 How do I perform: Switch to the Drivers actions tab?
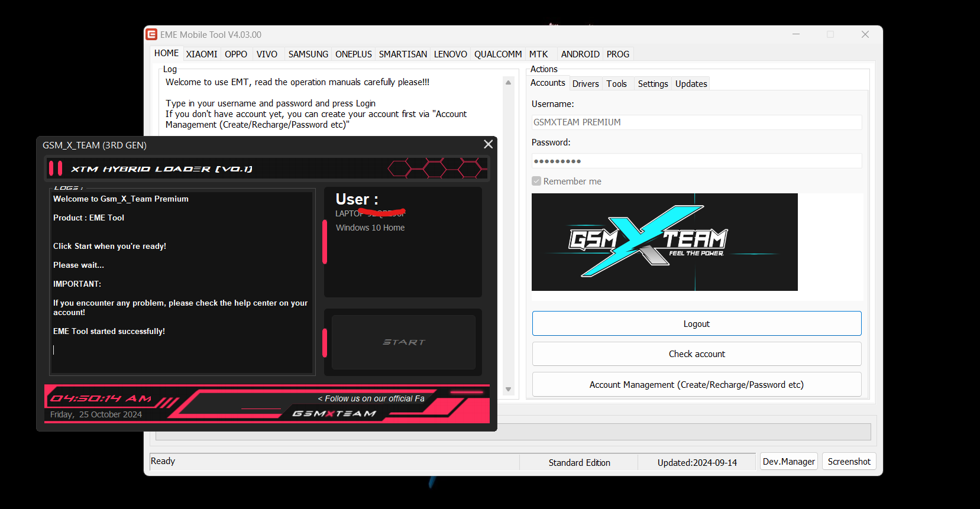[x=586, y=84]
